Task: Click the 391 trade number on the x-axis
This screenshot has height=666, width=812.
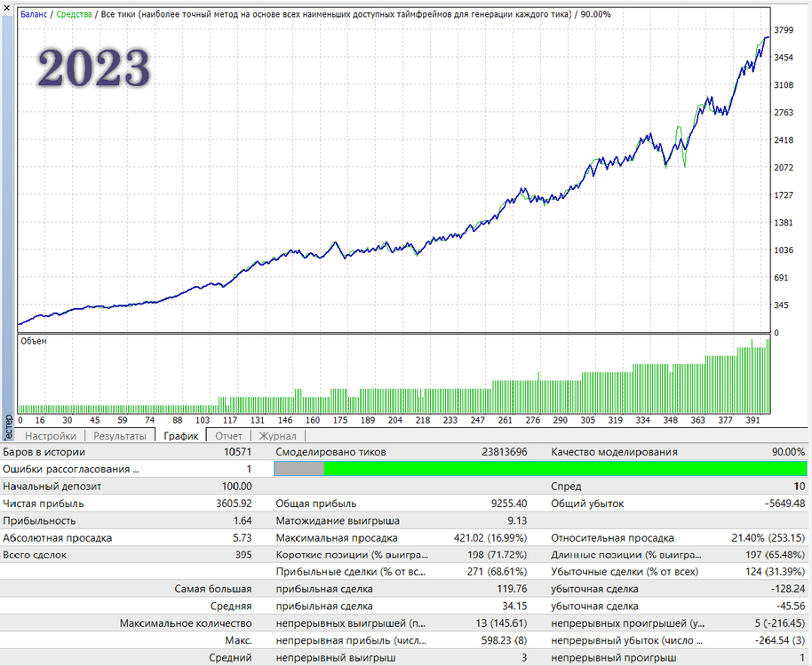Action: coord(753,420)
